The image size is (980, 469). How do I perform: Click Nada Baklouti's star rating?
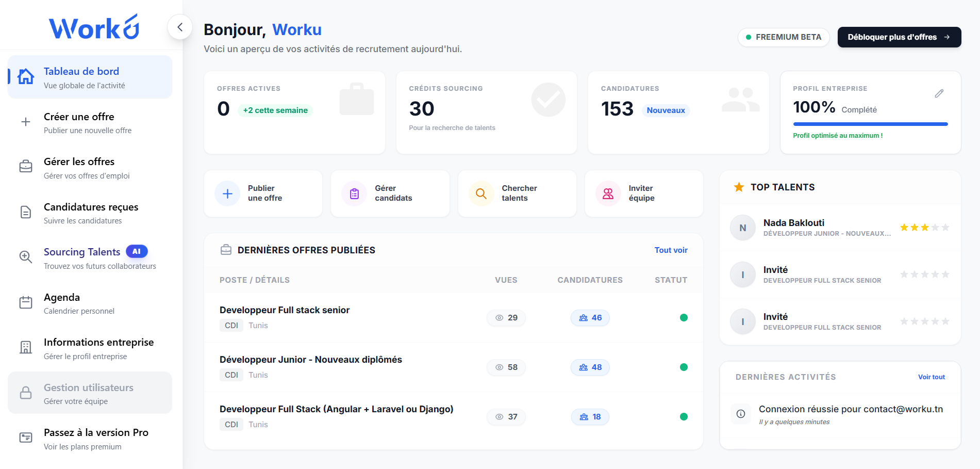(924, 228)
